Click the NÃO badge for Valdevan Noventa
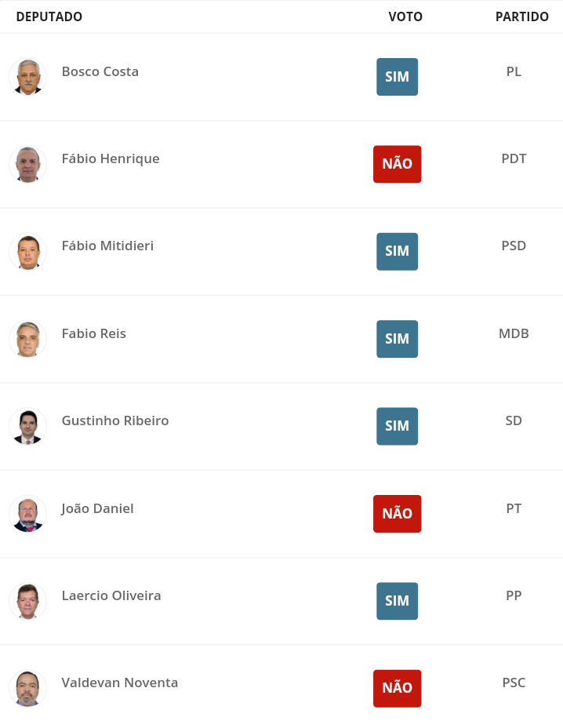 (x=398, y=688)
